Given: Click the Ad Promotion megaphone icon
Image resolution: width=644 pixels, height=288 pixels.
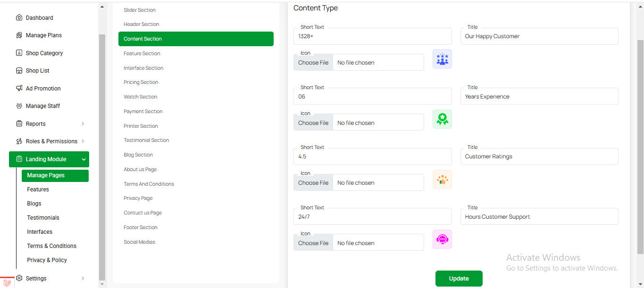Looking at the screenshot, I should coord(19,89).
